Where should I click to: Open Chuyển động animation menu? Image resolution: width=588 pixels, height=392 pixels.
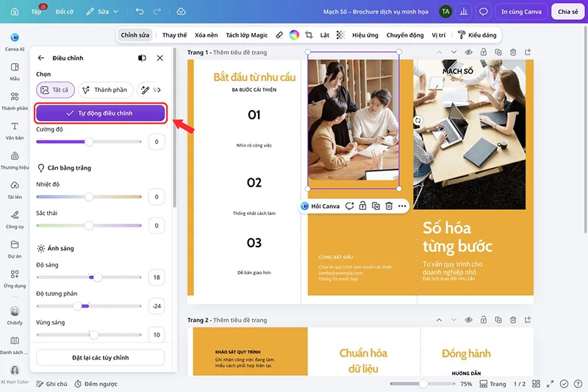(x=405, y=35)
